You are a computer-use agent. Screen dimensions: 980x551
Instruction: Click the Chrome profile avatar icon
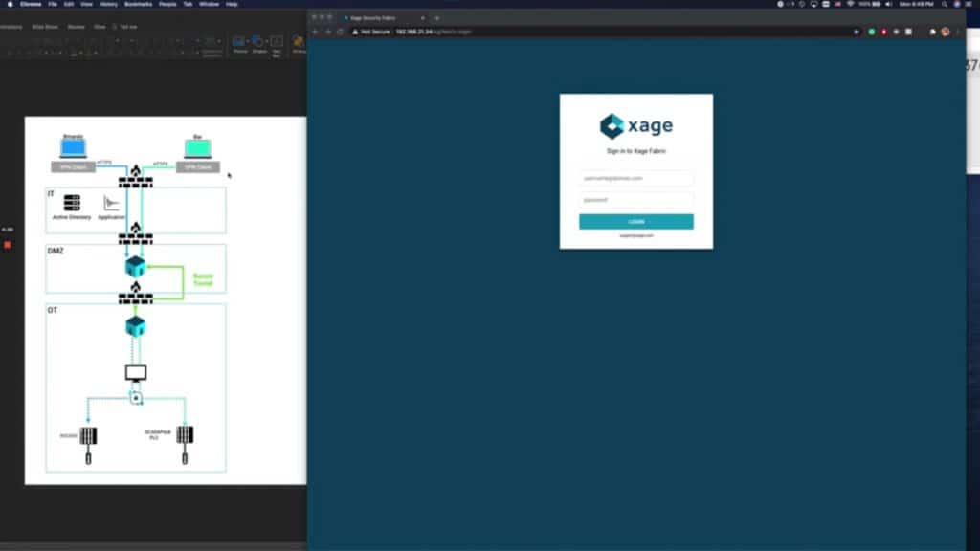[946, 32]
